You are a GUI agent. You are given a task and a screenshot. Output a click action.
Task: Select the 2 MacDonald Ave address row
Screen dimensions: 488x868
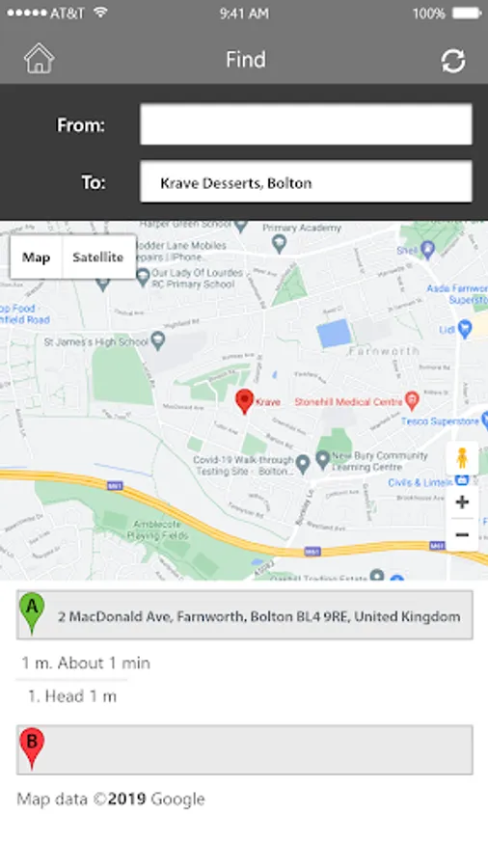[x=245, y=615]
